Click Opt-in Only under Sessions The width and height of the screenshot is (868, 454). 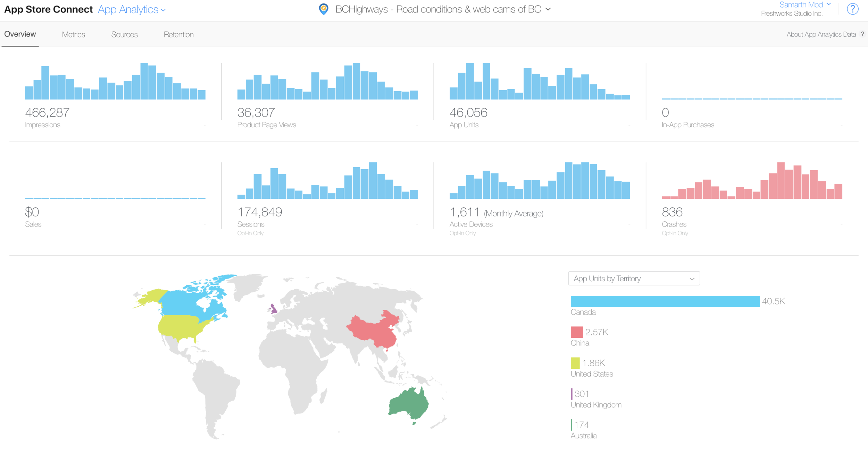point(250,233)
